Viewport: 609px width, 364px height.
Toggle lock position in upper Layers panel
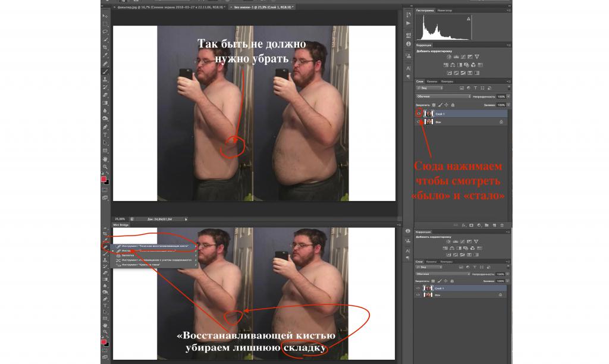pos(446,105)
